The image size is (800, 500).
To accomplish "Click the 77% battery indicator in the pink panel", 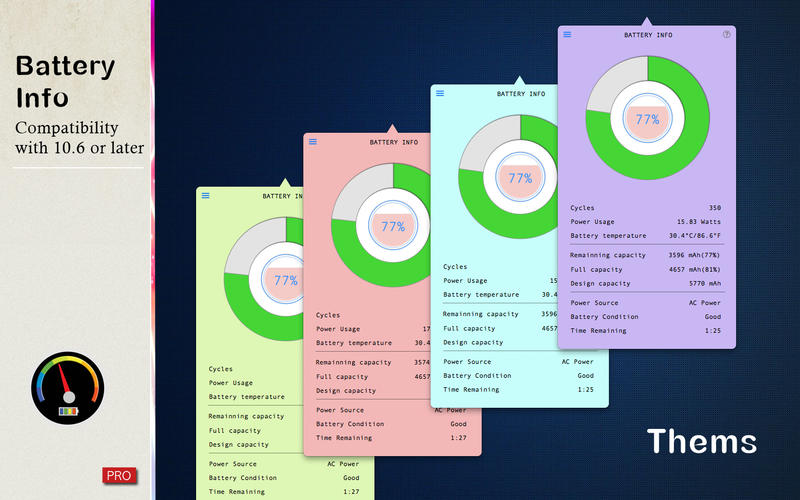I will [x=393, y=227].
